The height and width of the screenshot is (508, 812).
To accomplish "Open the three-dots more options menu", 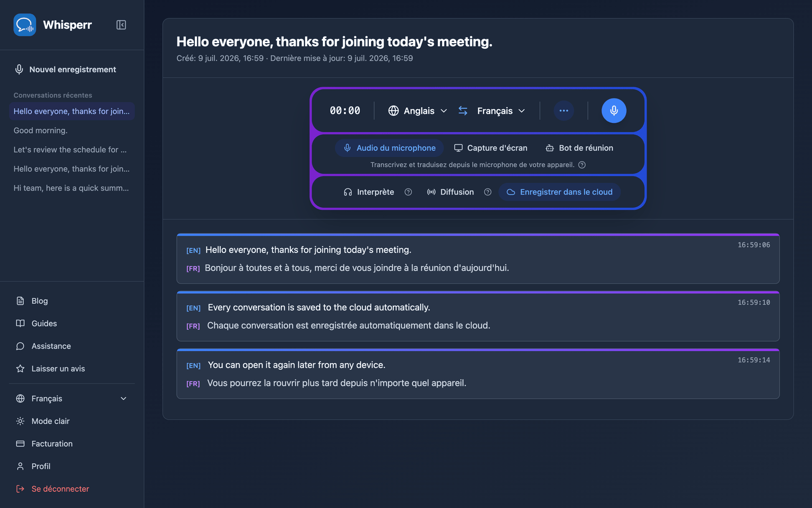I will click(564, 111).
